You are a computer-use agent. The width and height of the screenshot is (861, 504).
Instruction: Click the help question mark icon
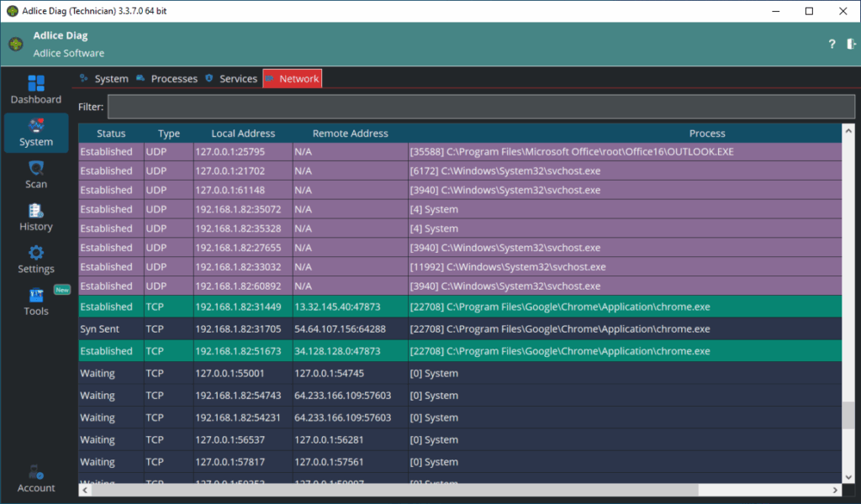pyautogui.click(x=832, y=45)
